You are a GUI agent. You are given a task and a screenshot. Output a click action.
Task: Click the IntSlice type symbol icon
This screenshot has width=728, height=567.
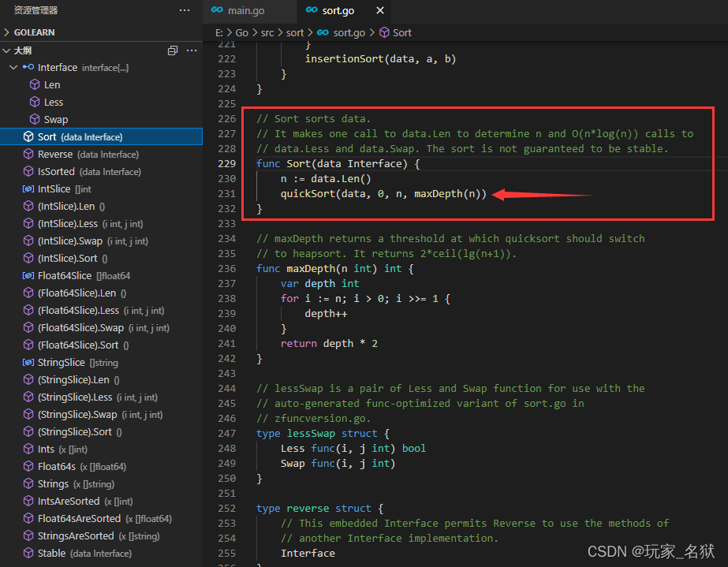click(28, 189)
